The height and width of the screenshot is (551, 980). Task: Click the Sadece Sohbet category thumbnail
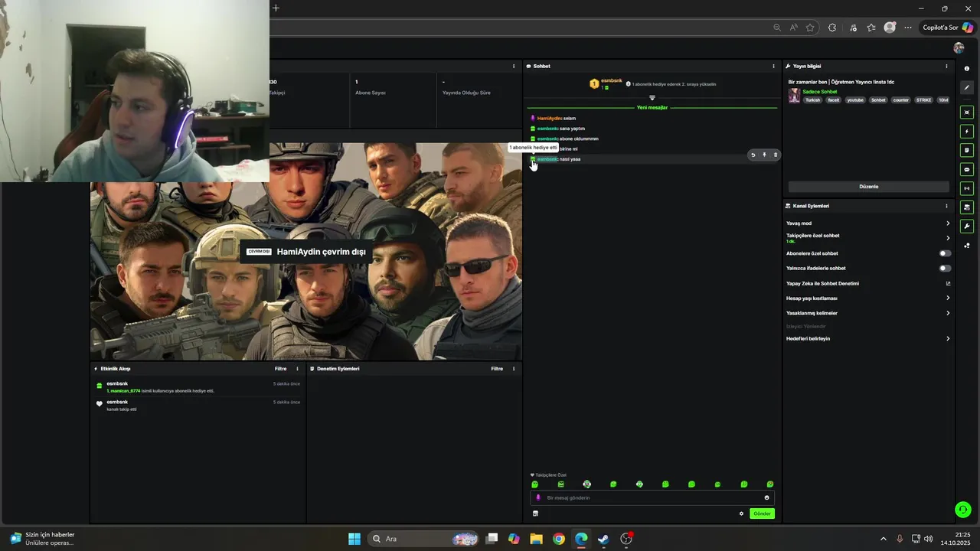(x=794, y=96)
